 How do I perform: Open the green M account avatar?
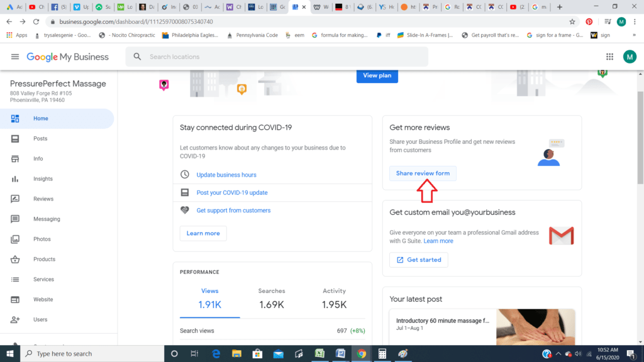tap(629, 57)
